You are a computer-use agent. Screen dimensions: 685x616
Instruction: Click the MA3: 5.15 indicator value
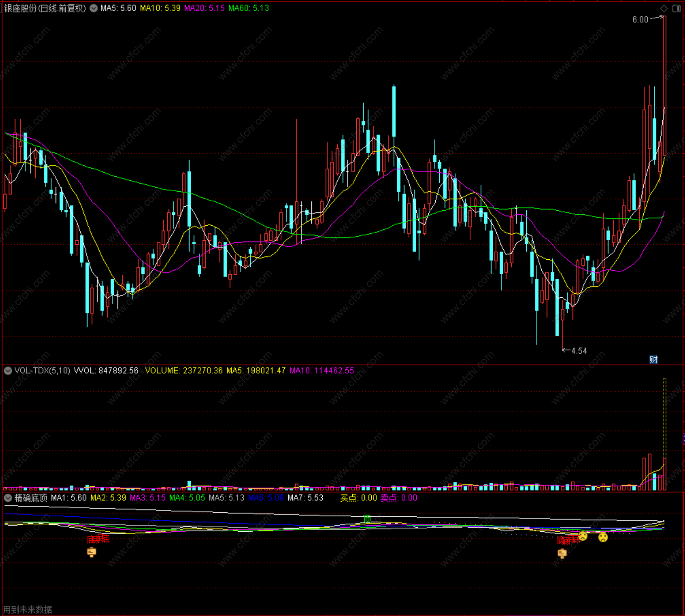pyautogui.click(x=148, y=498)
